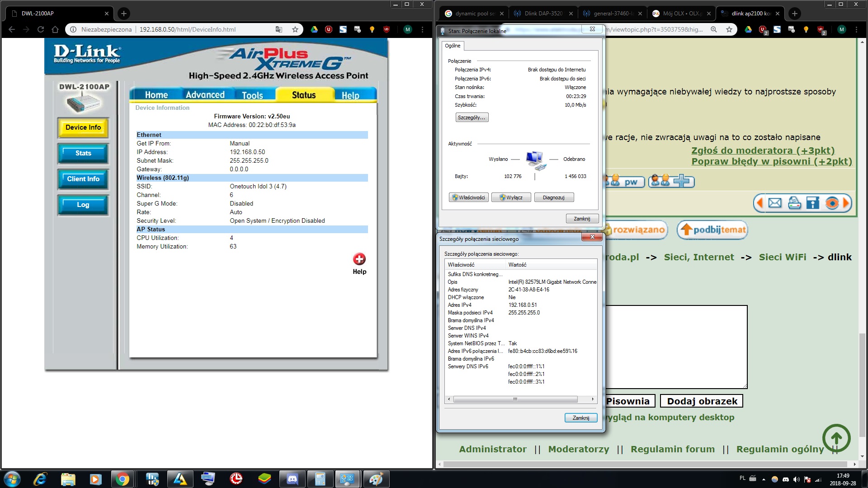Click the Stats sidebar button

[83, 153]
